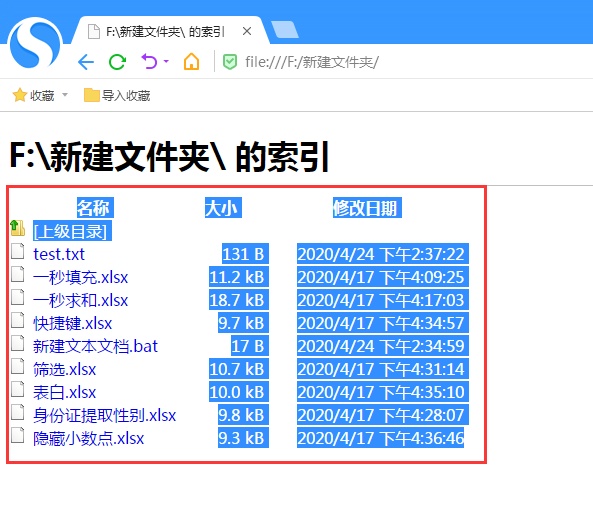Click the 9.3 kB size value
Image resolution: width=593 pixels, height=523 pixels.
pos(243,438)
